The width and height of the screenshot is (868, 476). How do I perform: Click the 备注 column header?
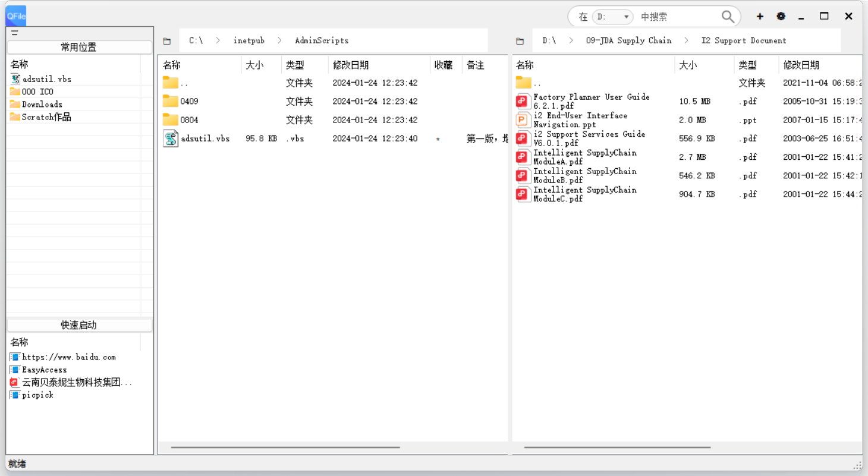click(485, 65)
